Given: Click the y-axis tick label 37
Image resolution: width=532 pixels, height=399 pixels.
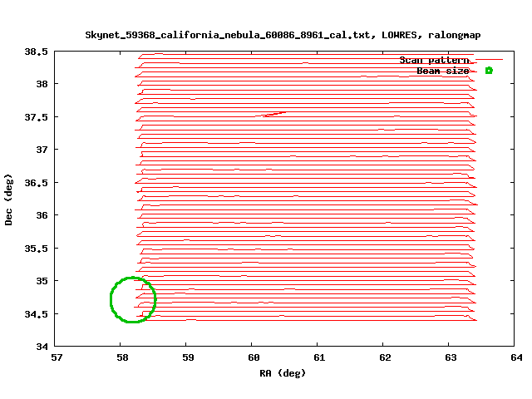Looking at the screenshot, I should [x=42, y=150].
